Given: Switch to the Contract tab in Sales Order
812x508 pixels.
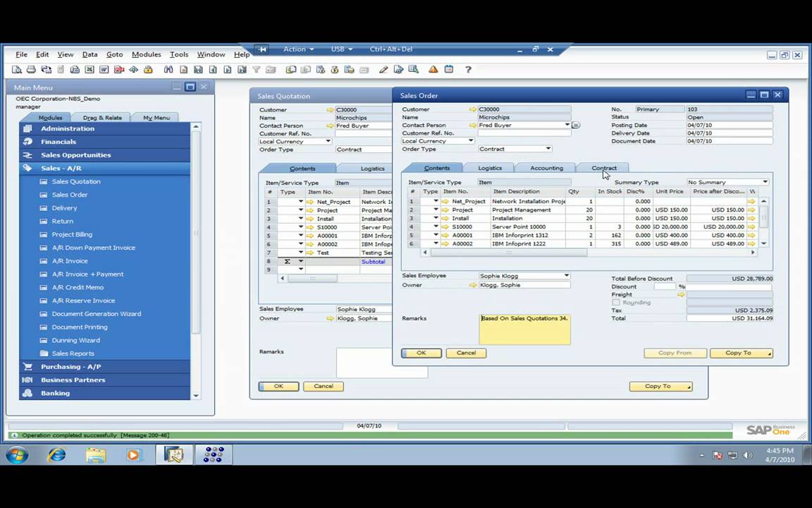Looking at the screenshot, I should (604, 168).
